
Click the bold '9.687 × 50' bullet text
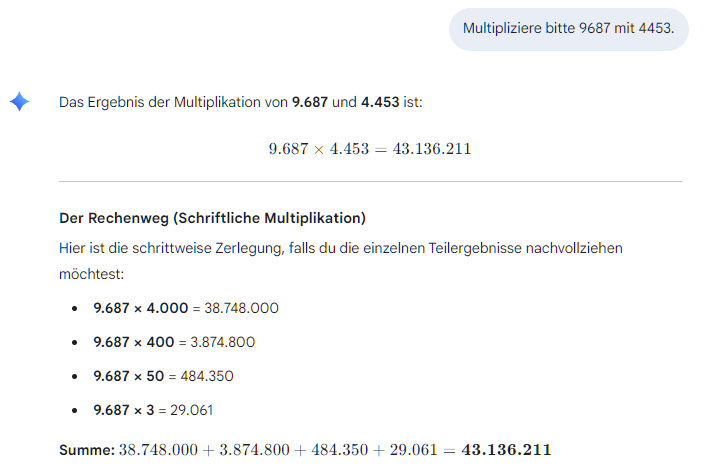click(x=129, y=376)
